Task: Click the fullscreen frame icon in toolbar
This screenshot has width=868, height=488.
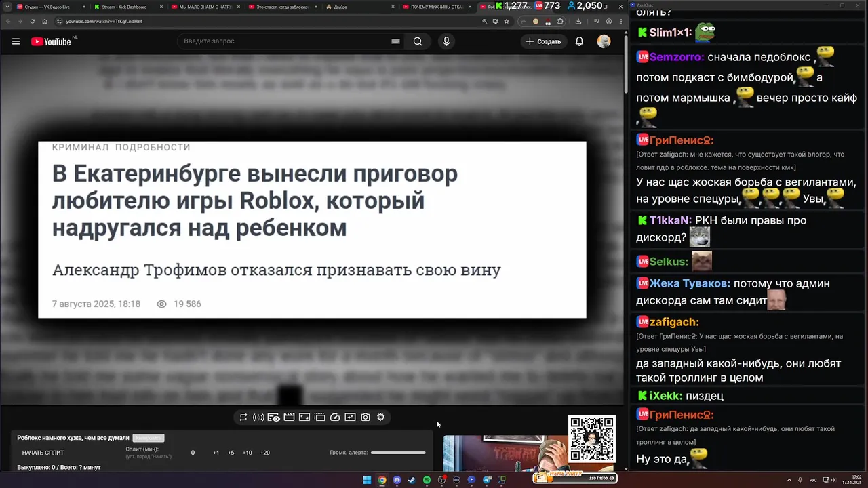Action: coord(304,418)
